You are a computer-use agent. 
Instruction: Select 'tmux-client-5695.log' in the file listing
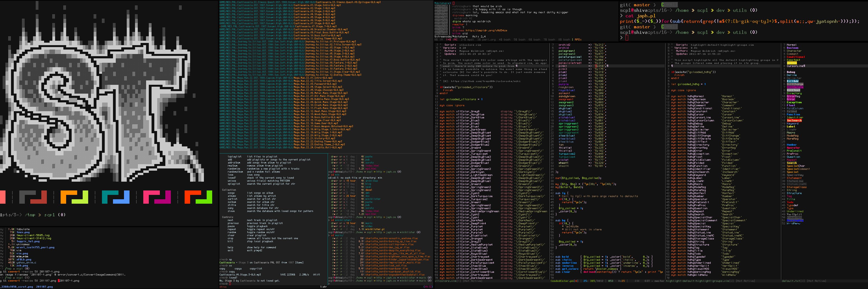[33, 235]
